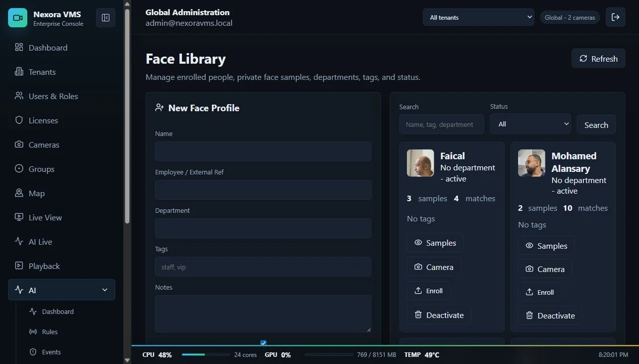The height and width of the screenshot is (364, 639).
Task: Click the GPU memory usage bar
Action: (x=328, y=355)
